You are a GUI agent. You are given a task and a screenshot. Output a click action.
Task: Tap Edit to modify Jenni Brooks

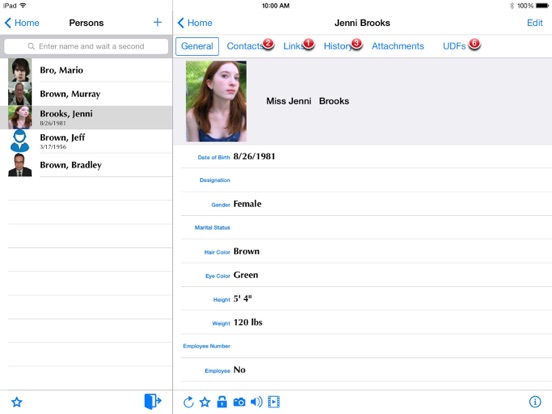coord(534,23)
